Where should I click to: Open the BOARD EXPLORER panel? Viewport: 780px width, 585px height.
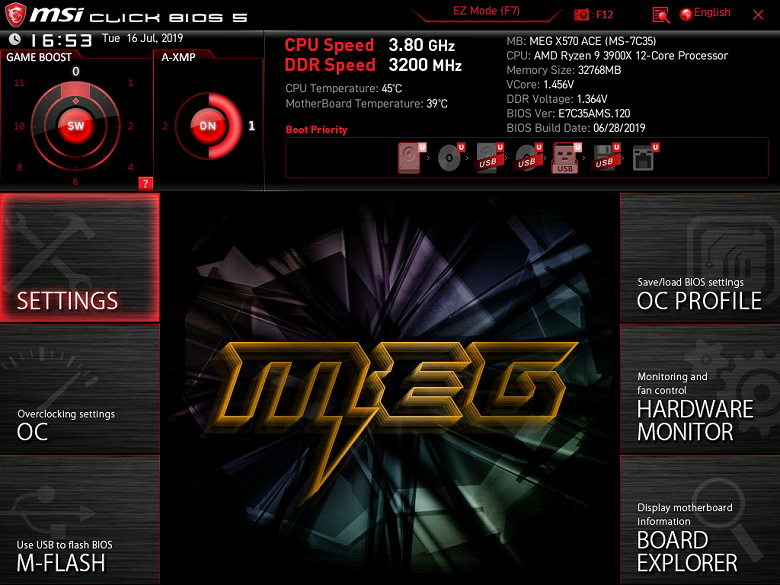[x=700, y=520]
